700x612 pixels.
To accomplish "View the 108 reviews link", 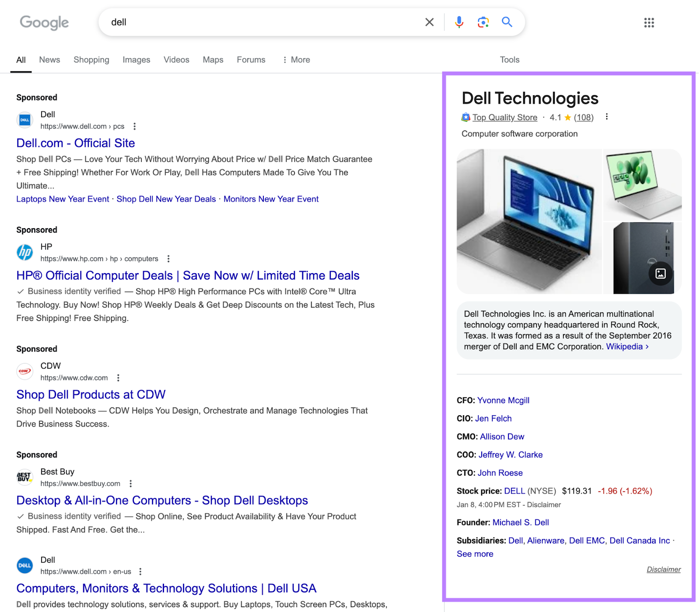I will click(x=583, y=117).
